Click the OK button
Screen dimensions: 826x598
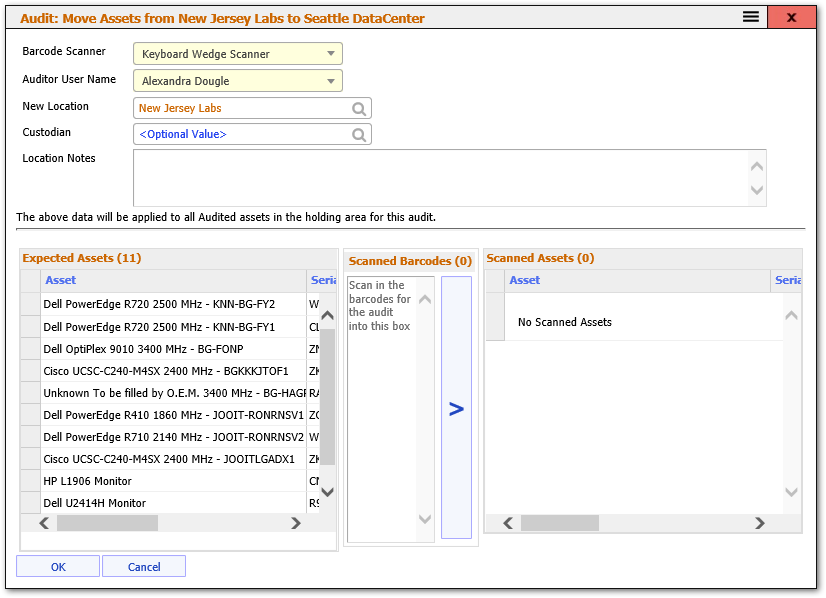[57, 566]
